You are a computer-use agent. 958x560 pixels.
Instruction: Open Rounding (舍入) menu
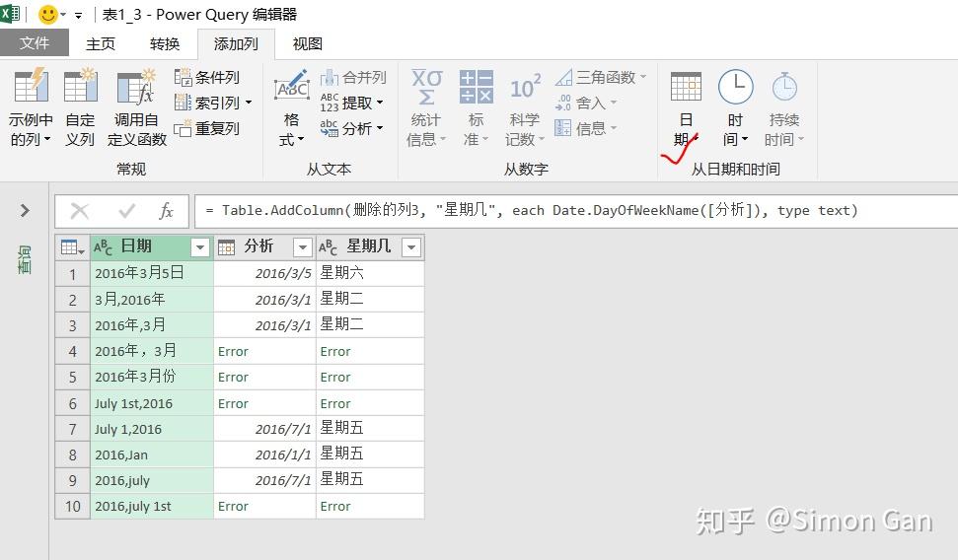(586, 103)
